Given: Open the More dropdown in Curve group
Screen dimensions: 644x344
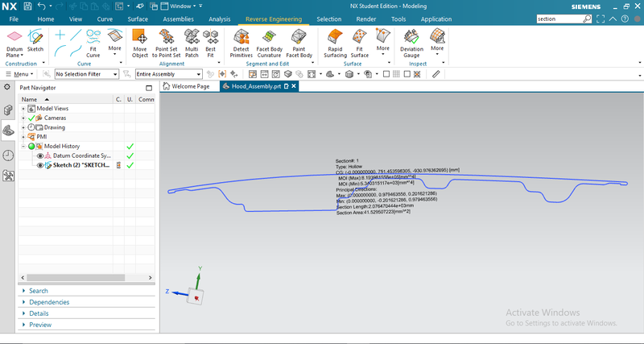Looking at the screenshot, I should [115, 44].
